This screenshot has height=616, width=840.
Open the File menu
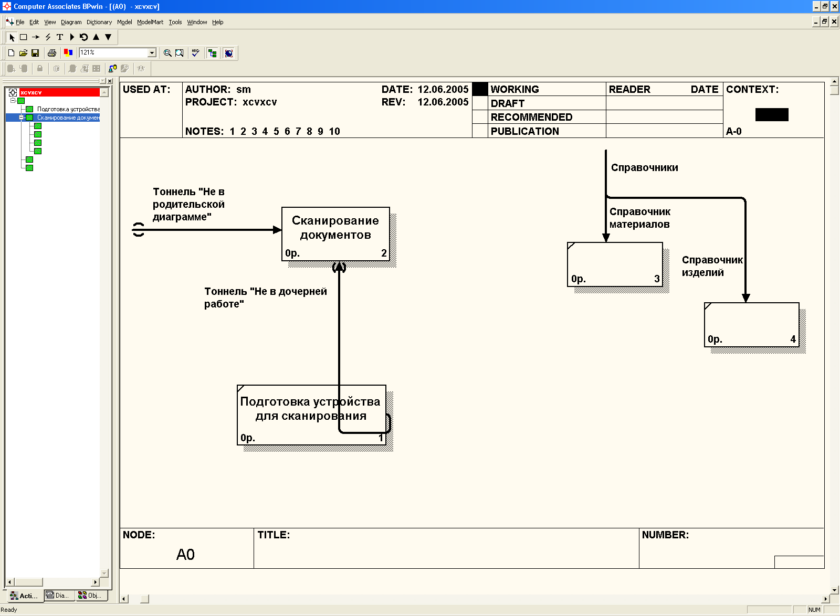tap(20, 22)
